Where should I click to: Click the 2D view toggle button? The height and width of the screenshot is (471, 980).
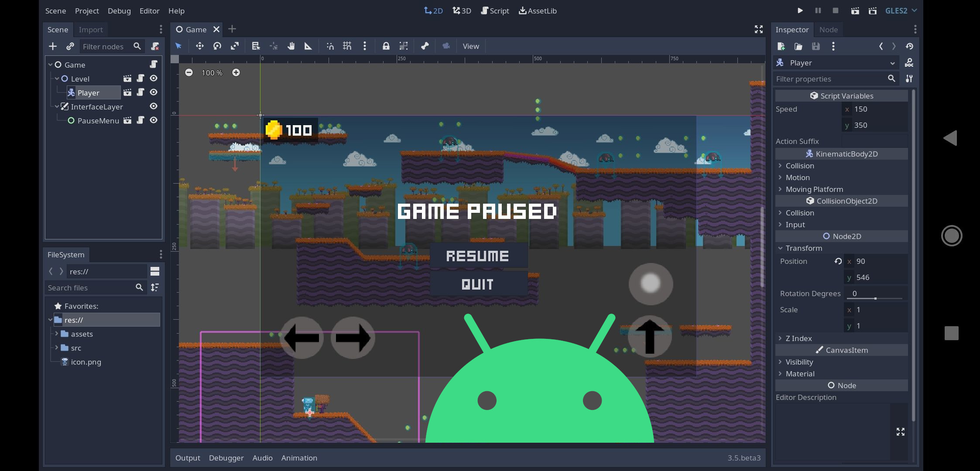[x=433, y=10]
